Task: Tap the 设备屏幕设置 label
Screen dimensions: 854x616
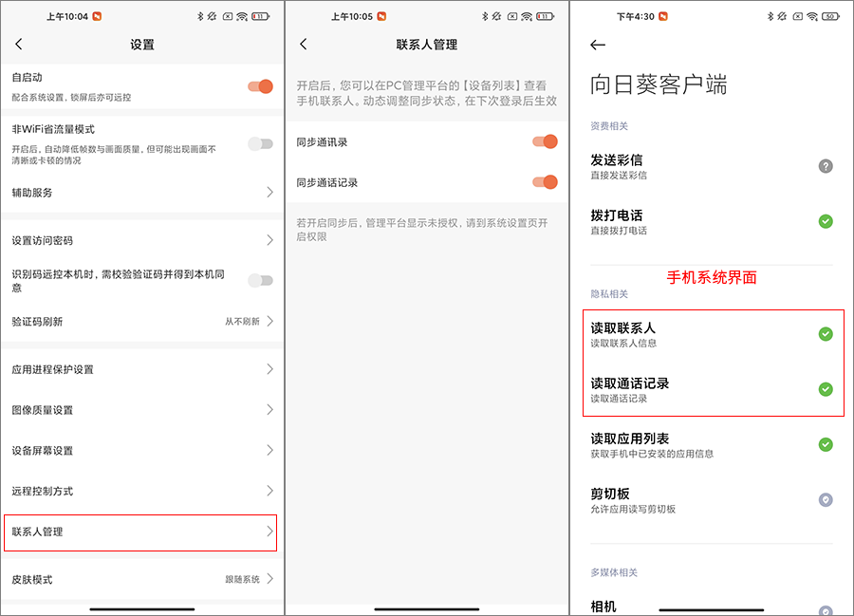Action: click(43, 451)
